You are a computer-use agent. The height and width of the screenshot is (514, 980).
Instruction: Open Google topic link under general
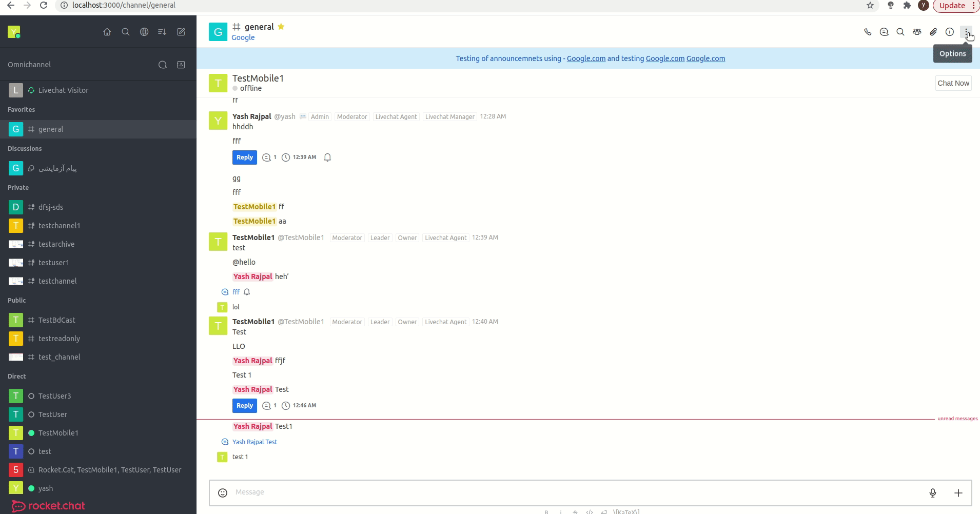click(x=243, y=37)
